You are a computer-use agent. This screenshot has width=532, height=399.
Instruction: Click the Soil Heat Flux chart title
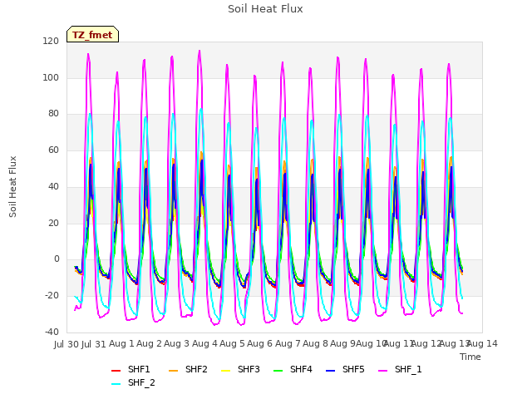pyautogui.click(x=265, y=9)
